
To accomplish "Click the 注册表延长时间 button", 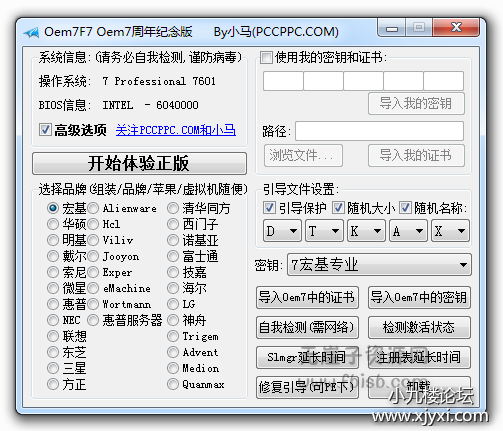I will pyautogui.click(x=419, y=357).
